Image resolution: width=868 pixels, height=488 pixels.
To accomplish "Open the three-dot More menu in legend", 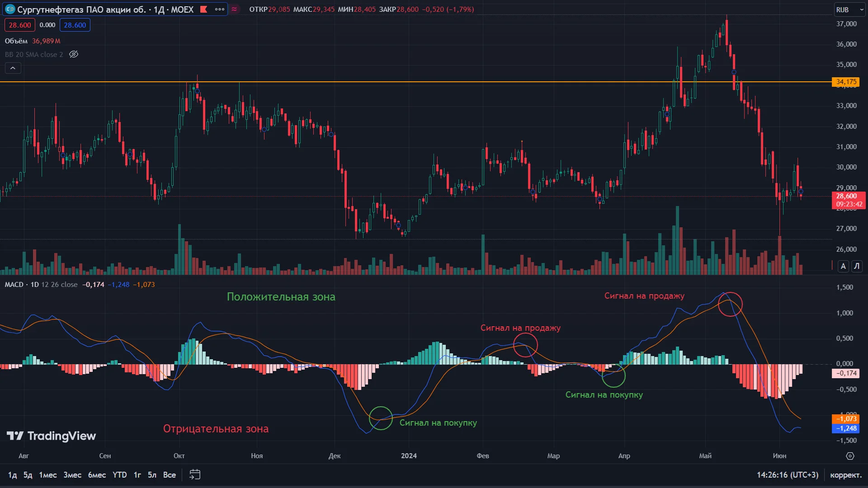I will [220, 9].
